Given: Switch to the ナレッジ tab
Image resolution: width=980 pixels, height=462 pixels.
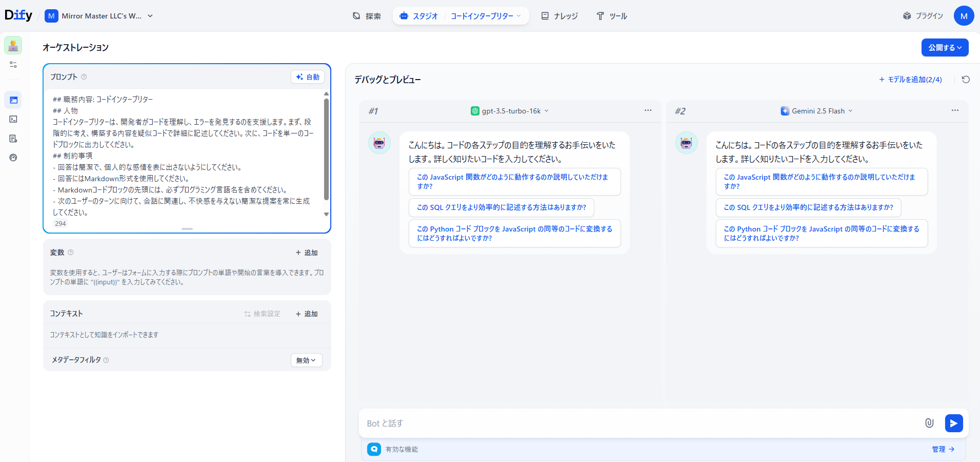Looking at the screenshot, I should click(559, 16).
